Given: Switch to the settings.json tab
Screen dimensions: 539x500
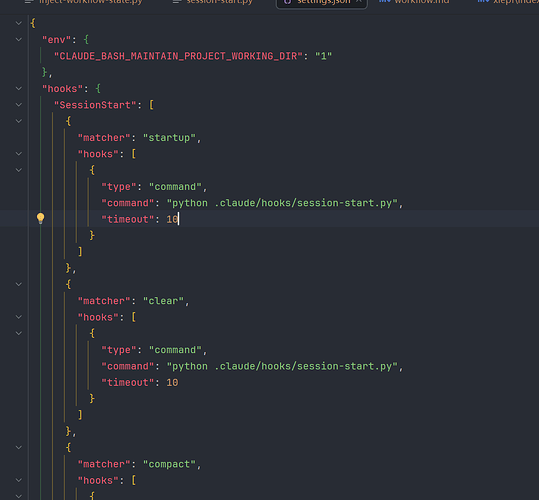Looking at the screenshot, I should point(322,3).
